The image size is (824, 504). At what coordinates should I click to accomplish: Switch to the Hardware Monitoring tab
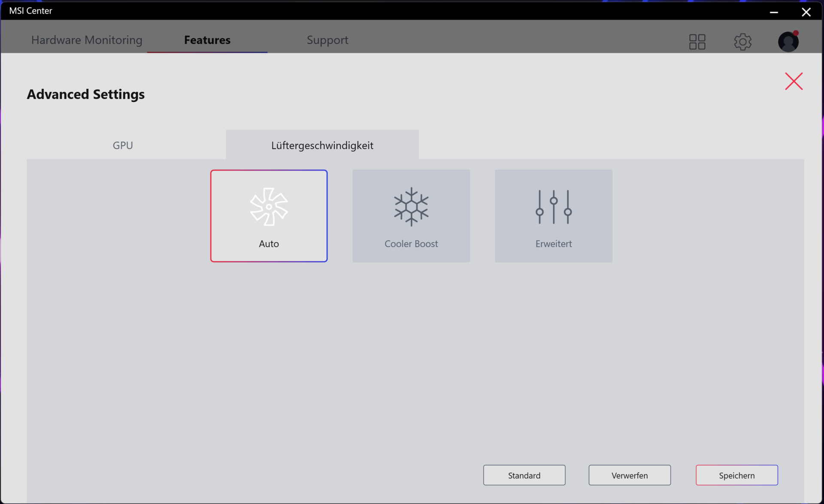pyautogui.click(x=87, y=40)
